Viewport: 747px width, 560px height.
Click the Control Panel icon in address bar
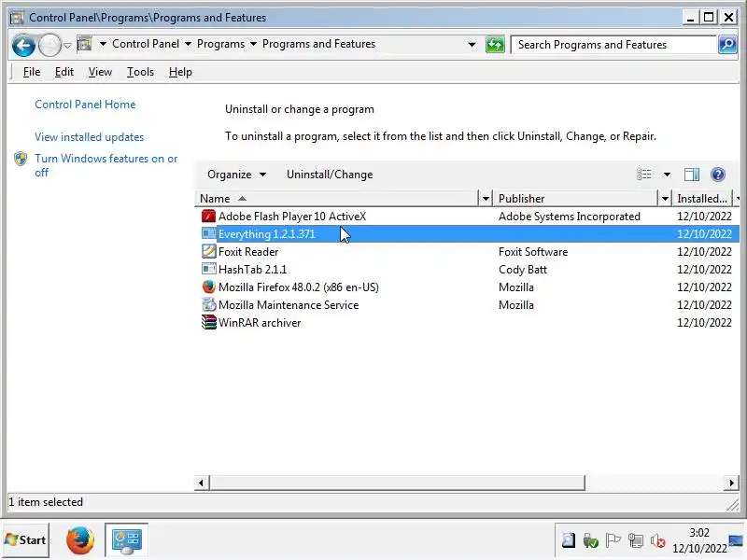tap(84, 44)
